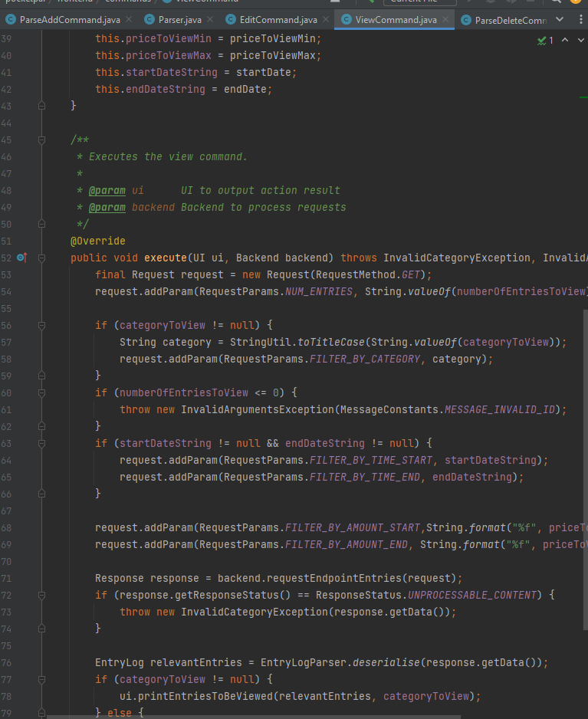Click the class icon on Parser.java tab
Viewport: 588px width, 719px height.
(149, 20)
